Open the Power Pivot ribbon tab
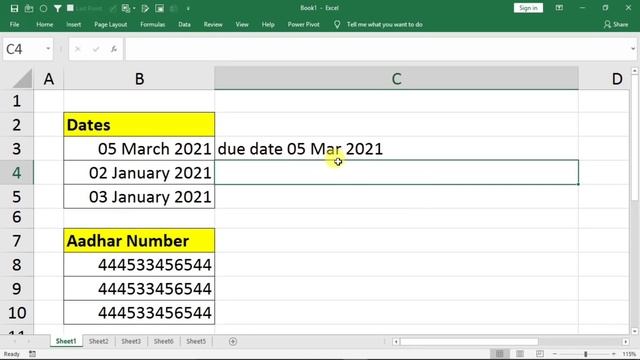 click(304, 24)
